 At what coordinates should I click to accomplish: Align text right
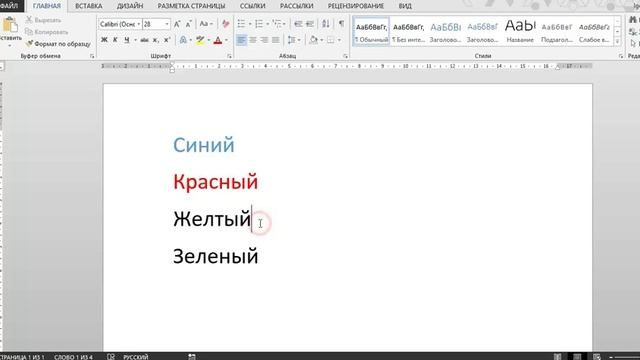tap(264, 40)
